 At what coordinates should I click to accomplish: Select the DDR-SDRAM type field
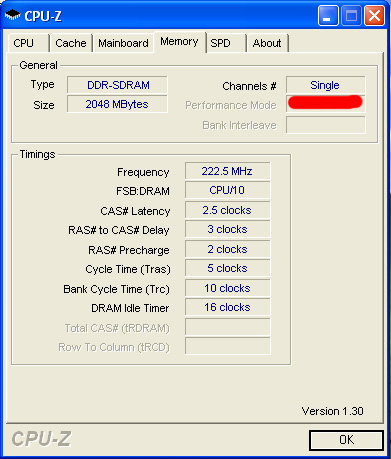[x=117, y=85]
